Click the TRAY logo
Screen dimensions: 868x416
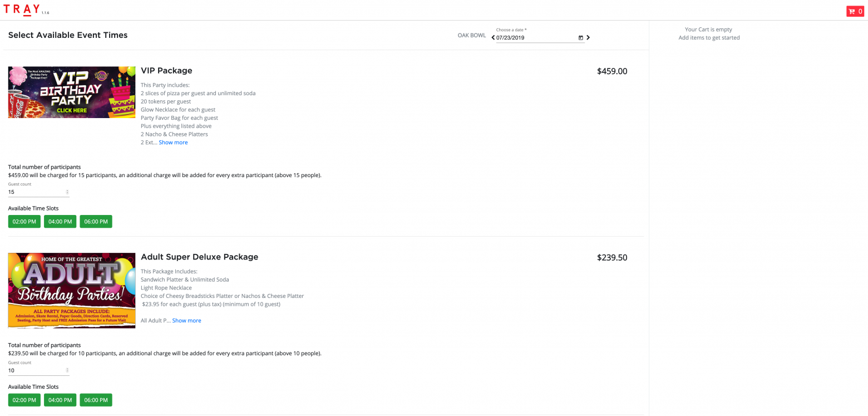pos(22,9)
